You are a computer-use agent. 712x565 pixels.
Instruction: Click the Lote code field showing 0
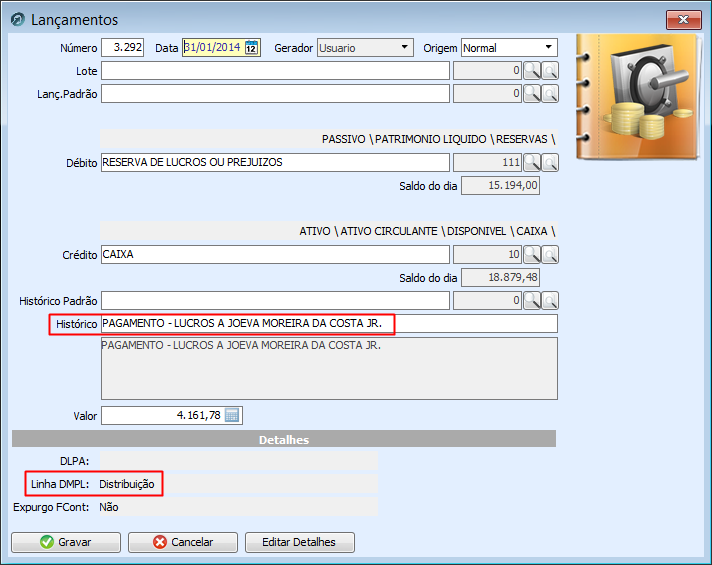coord(488,71)
